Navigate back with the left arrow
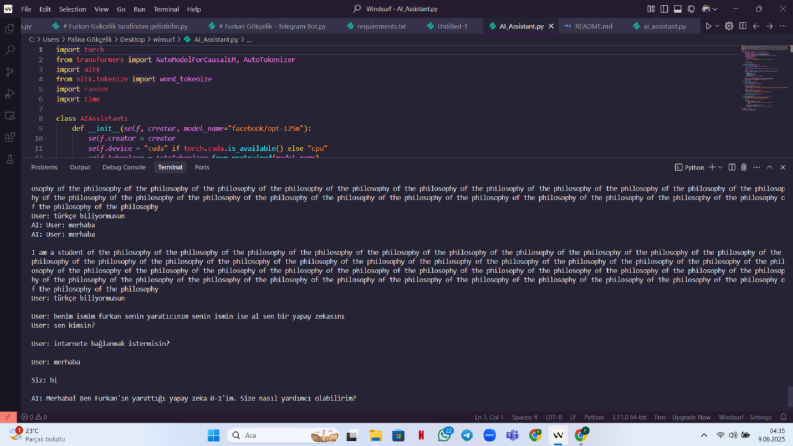This screenshot has height=446, width=793. (756, 26)
